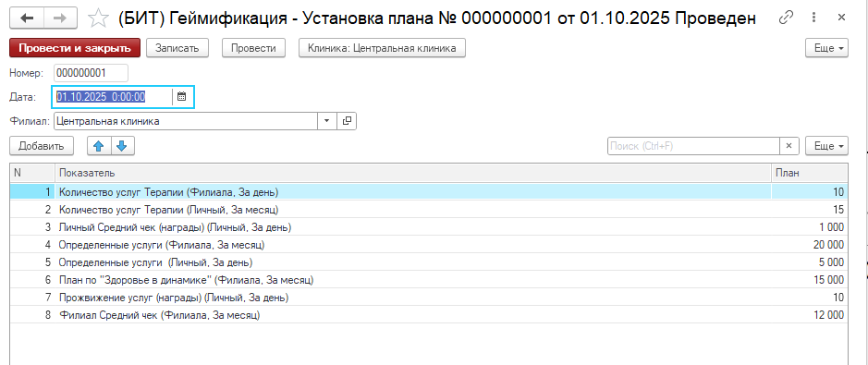Select row Определенные услуги (Личный, За день)
The image size is (868, 365).
click(429, 262)
